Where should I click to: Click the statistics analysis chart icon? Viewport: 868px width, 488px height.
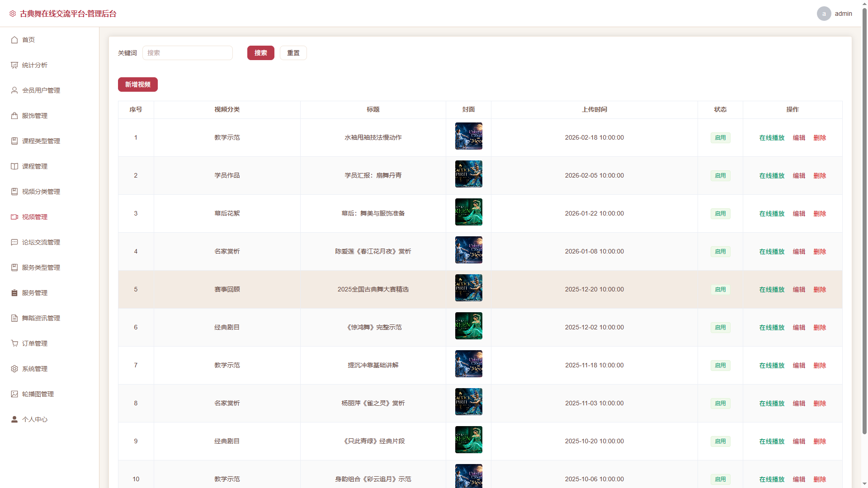coord(14,65)
